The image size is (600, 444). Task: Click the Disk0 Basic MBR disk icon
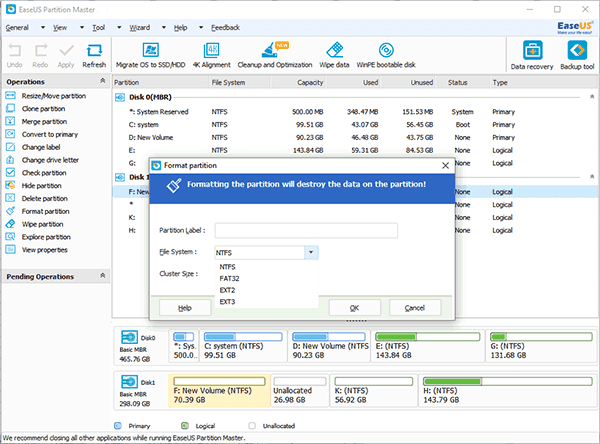point(129,337)
